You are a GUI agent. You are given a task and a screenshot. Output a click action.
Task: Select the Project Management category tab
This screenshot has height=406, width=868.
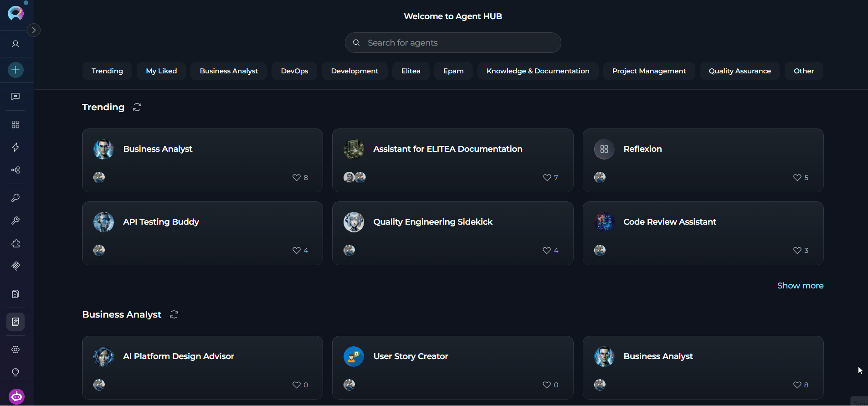(x=649, y=71)
